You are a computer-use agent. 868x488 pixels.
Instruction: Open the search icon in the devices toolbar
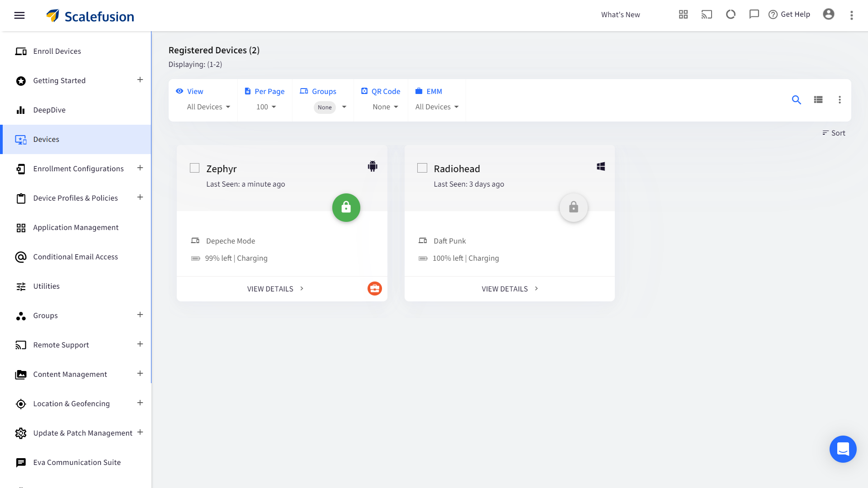point(797,100)
